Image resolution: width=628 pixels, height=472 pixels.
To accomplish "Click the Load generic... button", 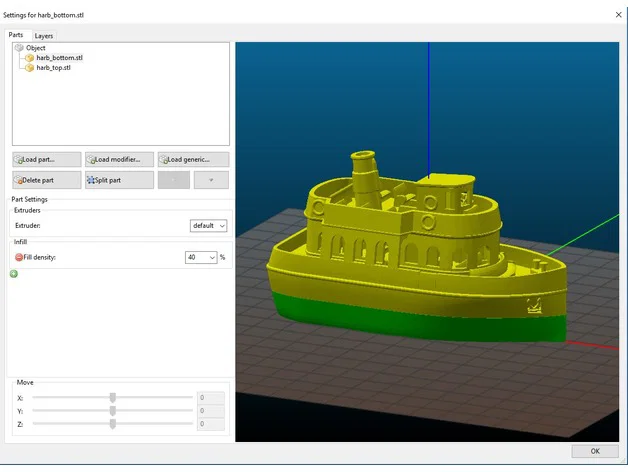I will click(193, 159).
